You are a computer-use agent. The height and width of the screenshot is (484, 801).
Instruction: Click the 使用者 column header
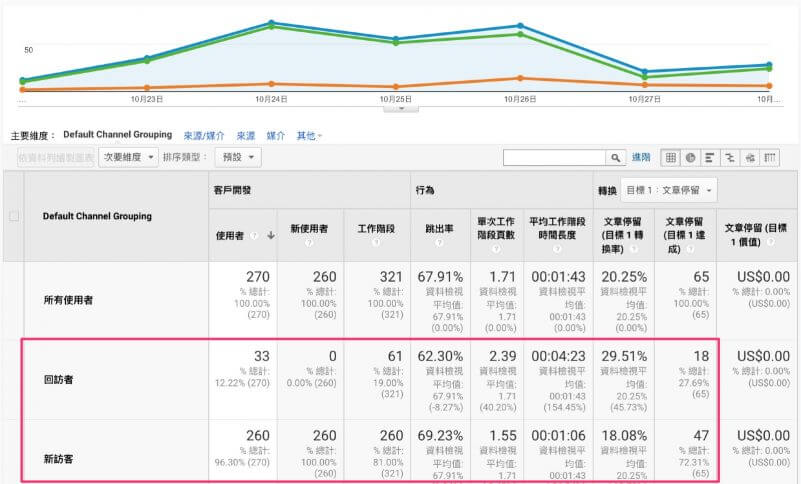click(x=229, y=236)
